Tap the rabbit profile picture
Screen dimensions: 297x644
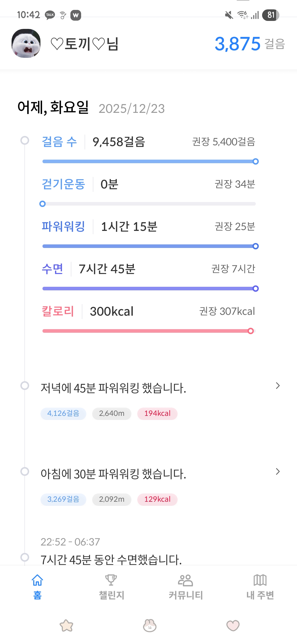(x=26, y=43)
